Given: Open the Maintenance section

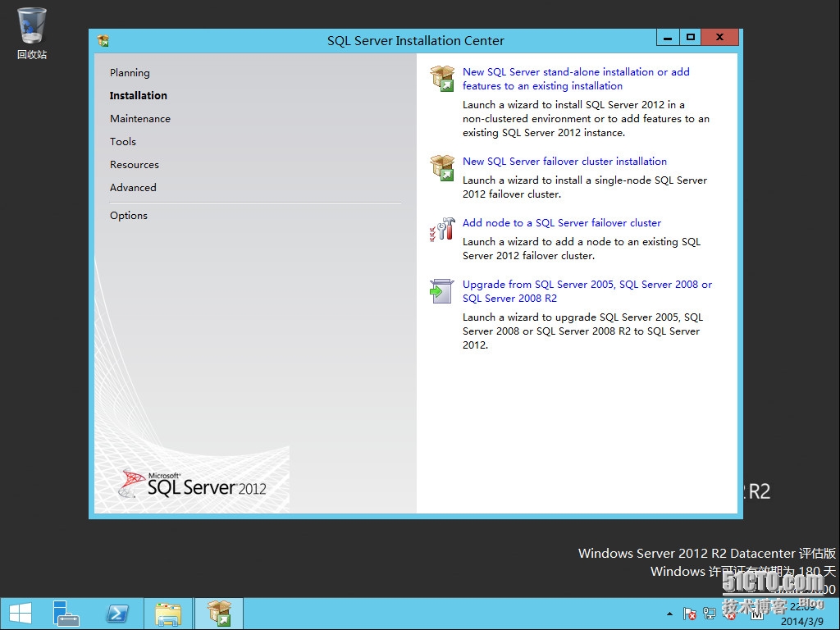Looking at the screenshot, I should [x=139, y=118].
